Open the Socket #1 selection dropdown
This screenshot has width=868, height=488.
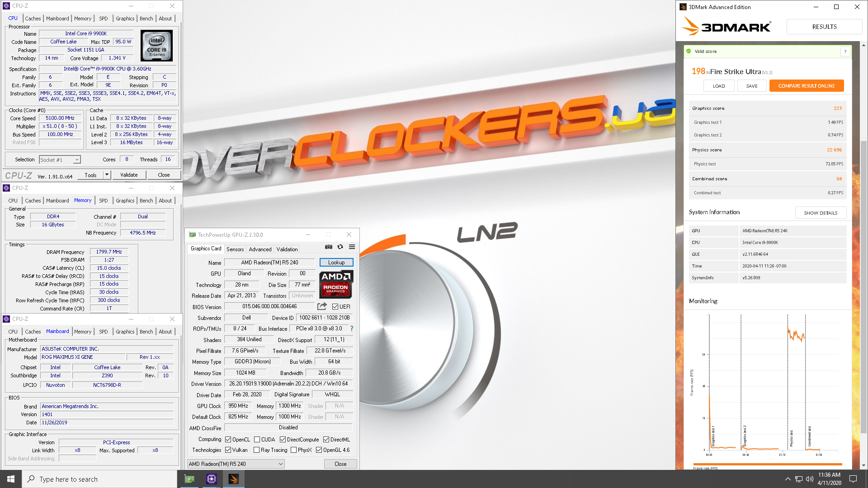pos(60,160)
